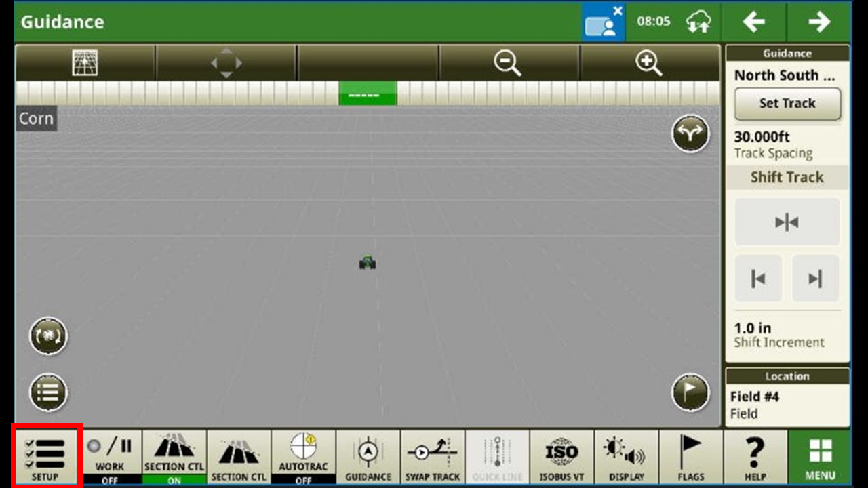Open the main Menu
The height and width of the screenshot is (488, 868).
pyautogui.click(x=819, y=456)
